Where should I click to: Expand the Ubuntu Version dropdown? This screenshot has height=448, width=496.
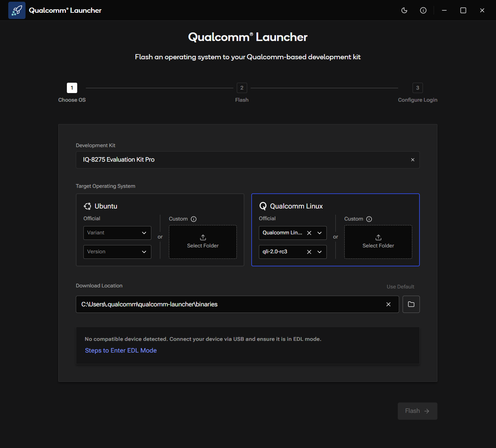click(117, 252)
